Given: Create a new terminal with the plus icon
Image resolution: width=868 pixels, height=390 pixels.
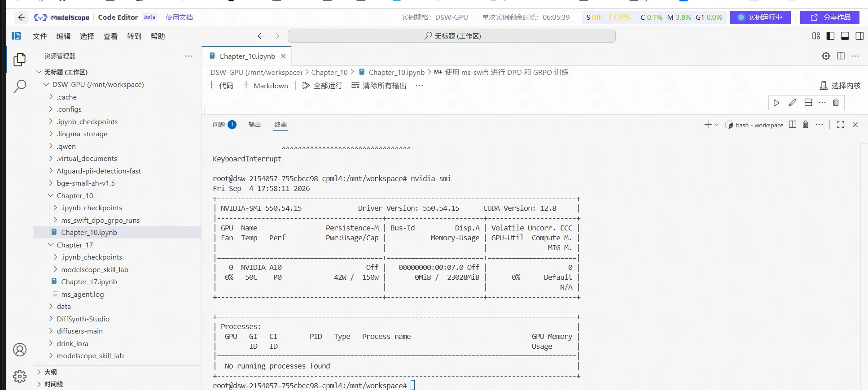Looking at the screenshot, I should coord(708,125).
